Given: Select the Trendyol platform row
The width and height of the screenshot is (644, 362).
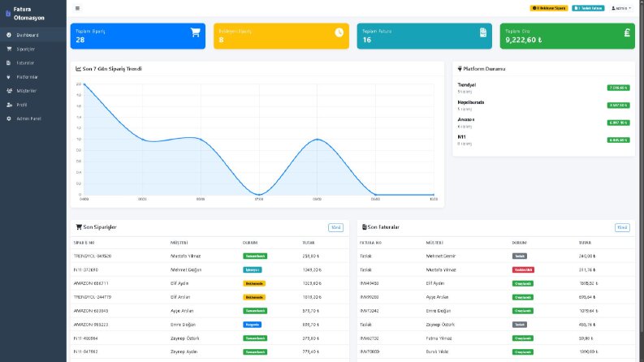Looking at the screenshot, I should pyautogui.click(x=543, y=88).
